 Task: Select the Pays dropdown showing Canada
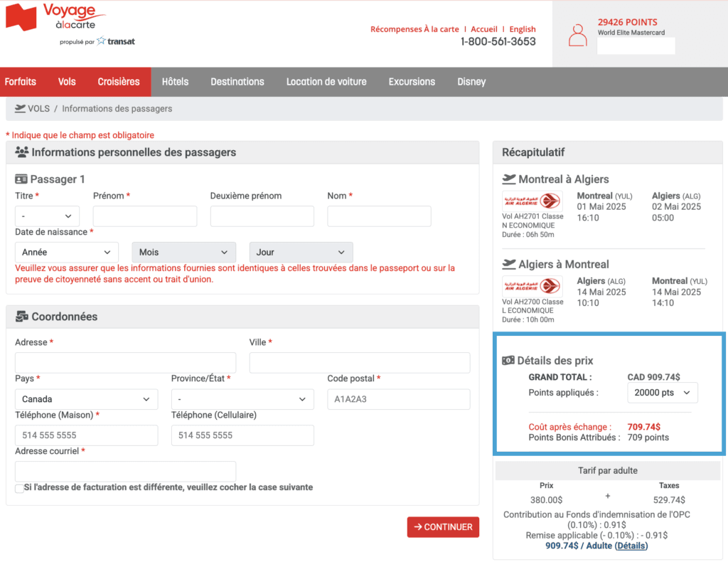point(86,399)
